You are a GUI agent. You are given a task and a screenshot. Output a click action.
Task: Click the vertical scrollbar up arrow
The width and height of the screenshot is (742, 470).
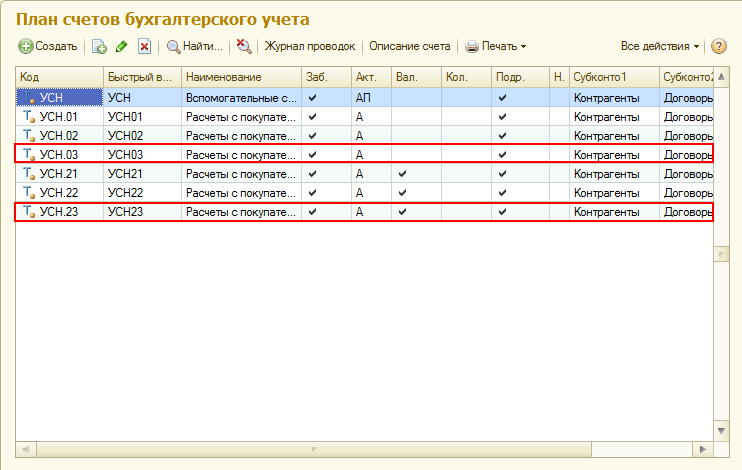click(721, 77)
